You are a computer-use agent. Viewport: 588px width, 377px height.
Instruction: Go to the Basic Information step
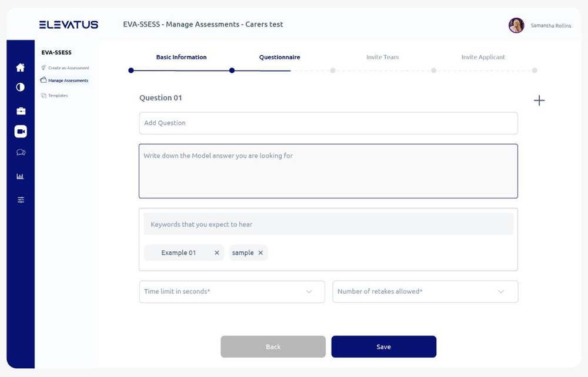(x=181, y=58)
